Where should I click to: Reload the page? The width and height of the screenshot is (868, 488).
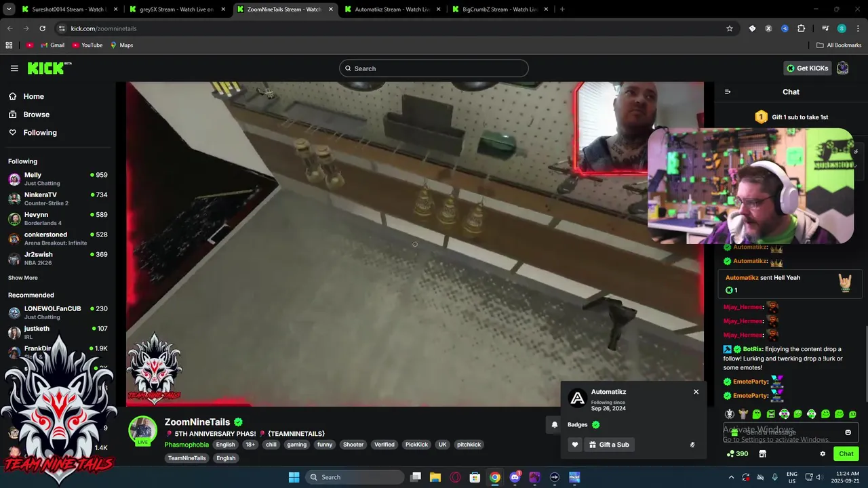coord(42,28)
